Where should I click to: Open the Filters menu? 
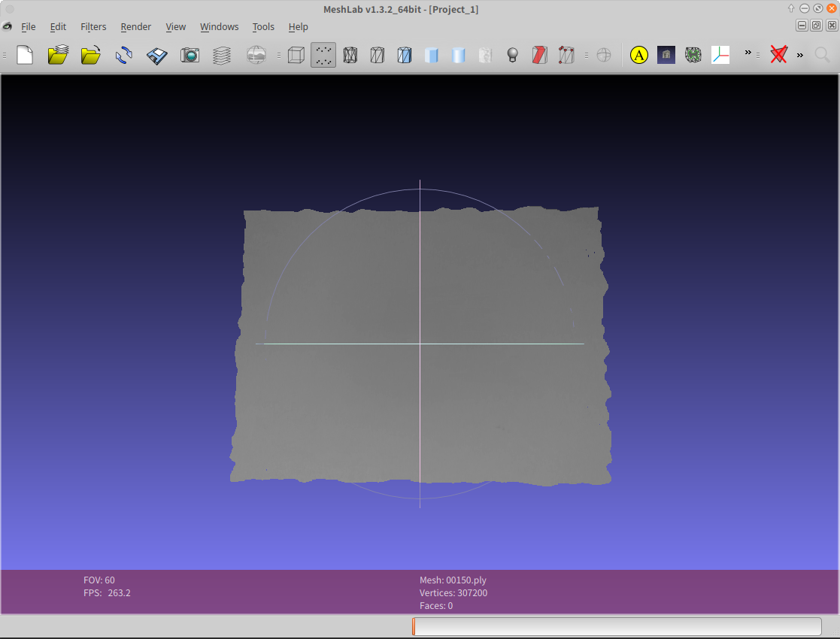tap(93, 26)
